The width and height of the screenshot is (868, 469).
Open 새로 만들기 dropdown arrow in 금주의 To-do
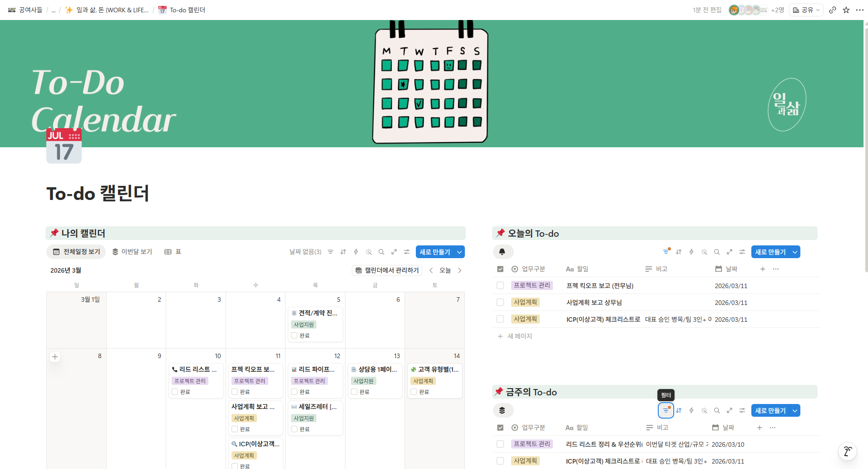(x=795, y=410)
